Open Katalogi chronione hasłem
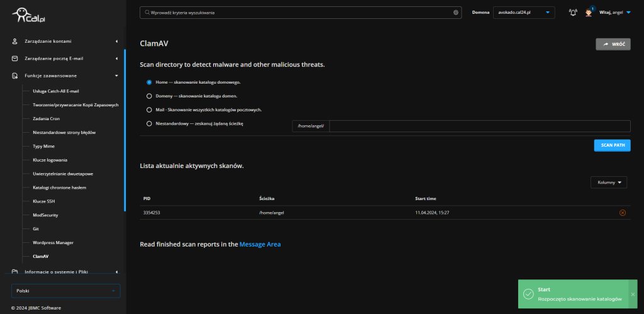Screen dimensions: 644x314 (60, 188)
